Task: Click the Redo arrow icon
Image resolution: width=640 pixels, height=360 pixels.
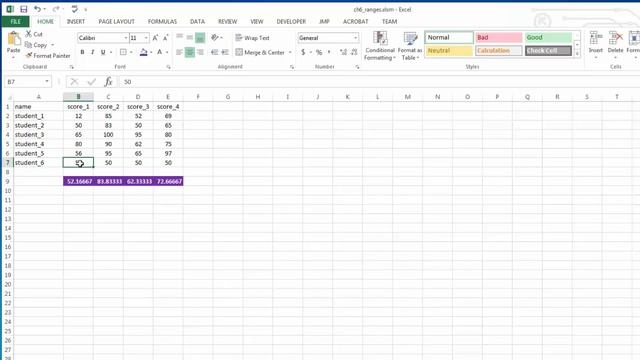Action: pos(56,9)
